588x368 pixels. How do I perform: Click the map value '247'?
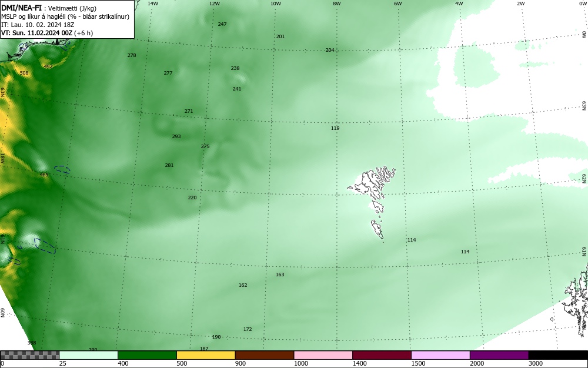[222, 24]
